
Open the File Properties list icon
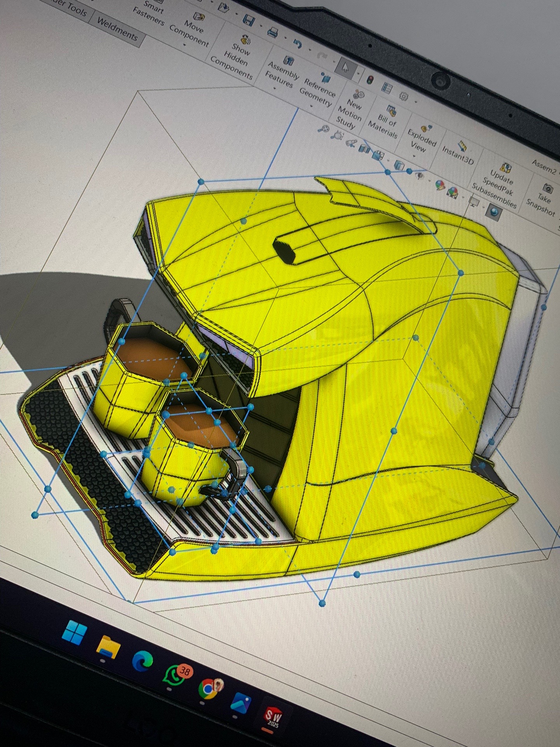[387, 88]
